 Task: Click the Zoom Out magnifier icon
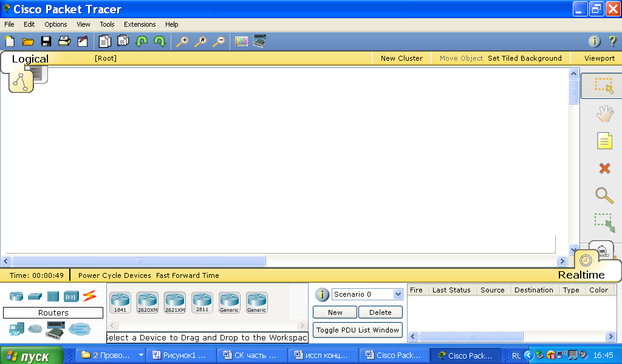coord(219,41)
